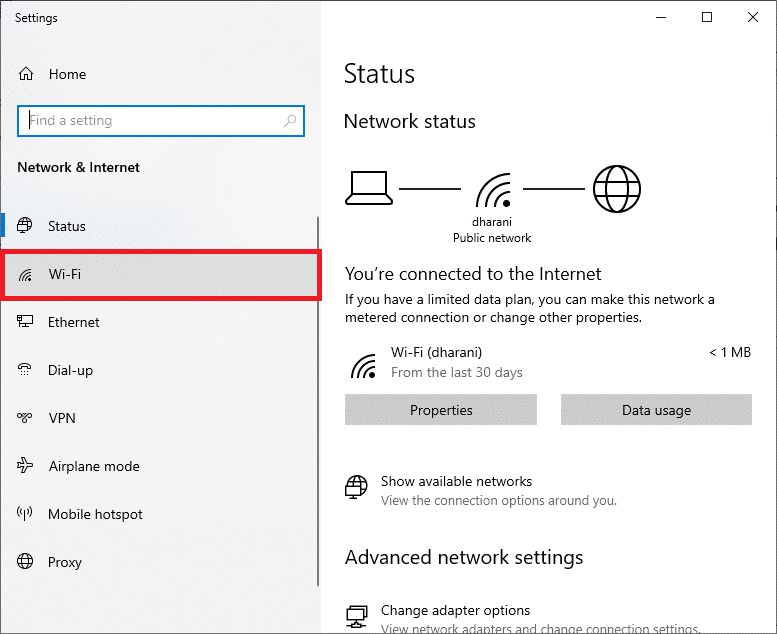The width and height of the screenshot is (777, 634).
Task: Open the Wi-Fi settings section
Action: pos(161,274)
